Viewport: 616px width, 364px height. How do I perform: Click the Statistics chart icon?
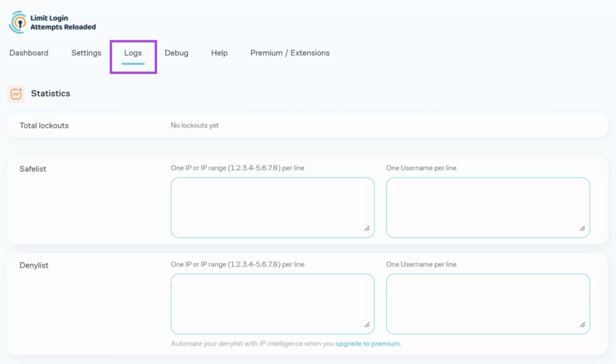point(16,94)
